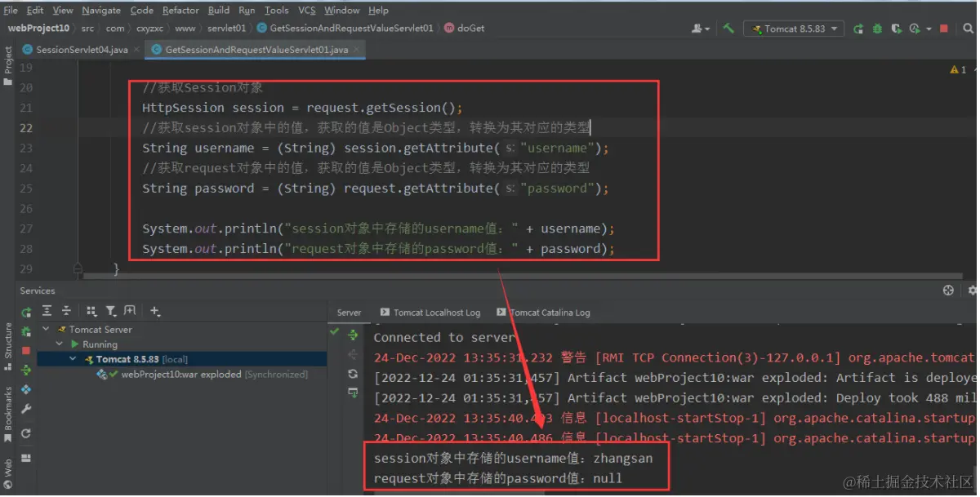Click the Add Service plus icon
Screen dimensions: 980x497
click(x=154, y=311)
